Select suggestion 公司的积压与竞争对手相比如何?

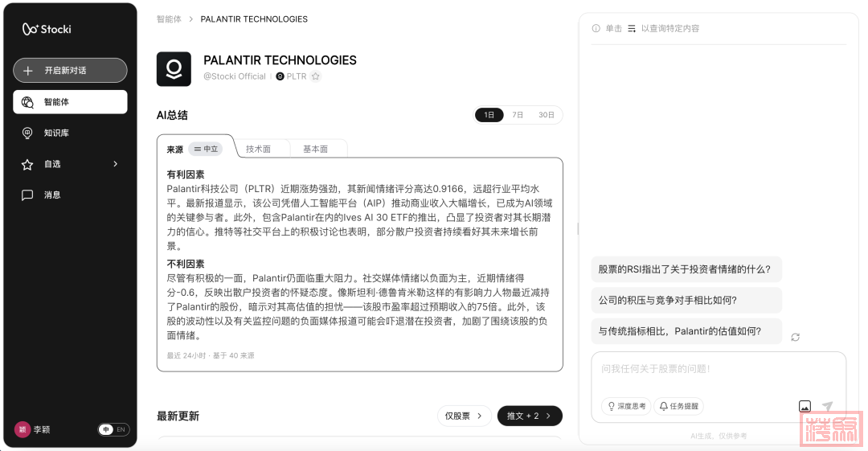[686, 301]
